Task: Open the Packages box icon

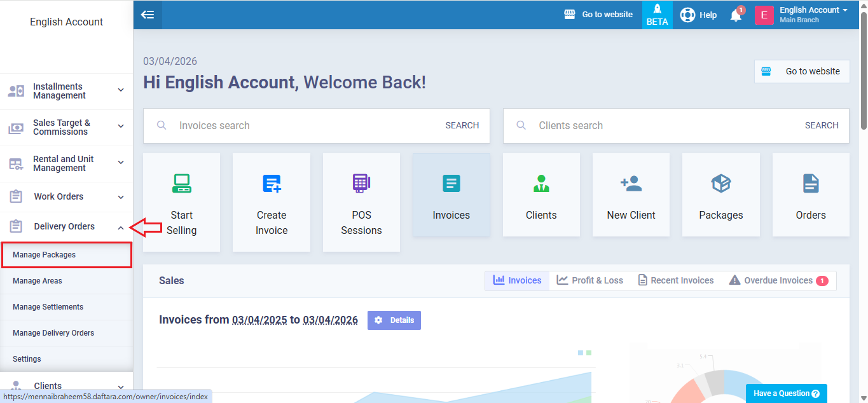Action: click(x=720, y=184)
